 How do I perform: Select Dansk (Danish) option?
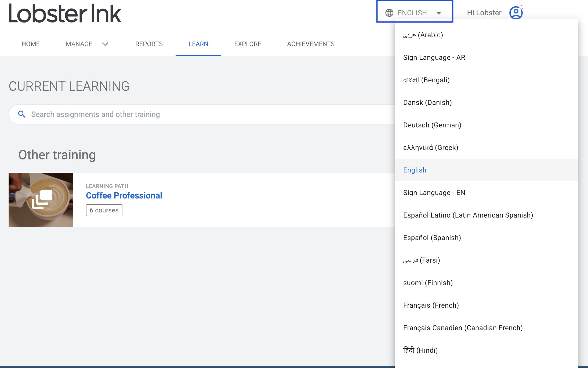click(486, 102)
